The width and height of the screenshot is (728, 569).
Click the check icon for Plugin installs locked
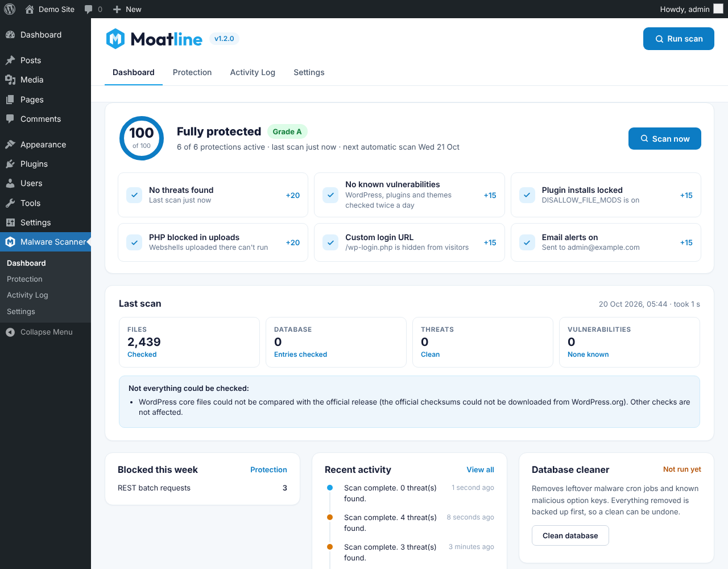[x=527, y=195]
